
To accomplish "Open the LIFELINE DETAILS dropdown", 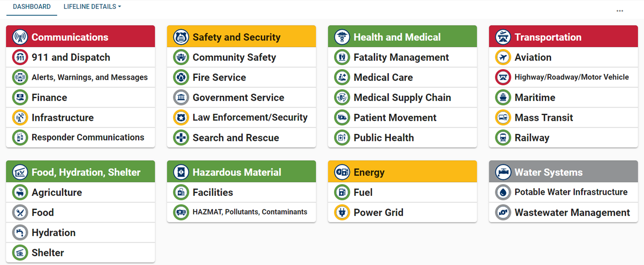I will coord(92,7).
